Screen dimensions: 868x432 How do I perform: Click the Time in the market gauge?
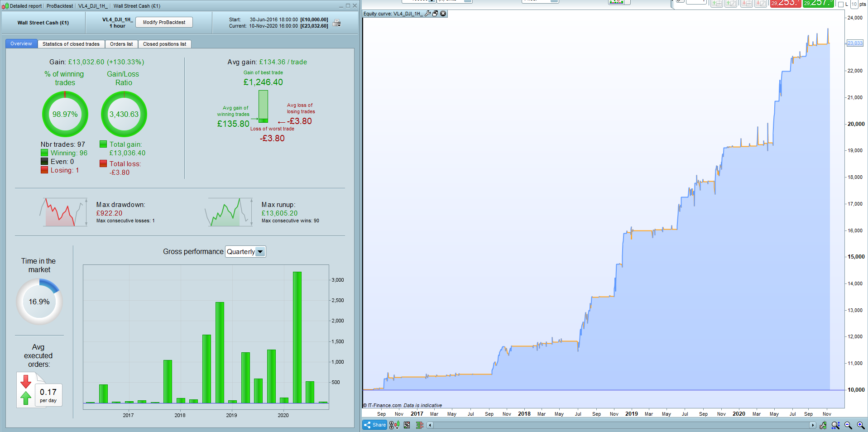39,302
